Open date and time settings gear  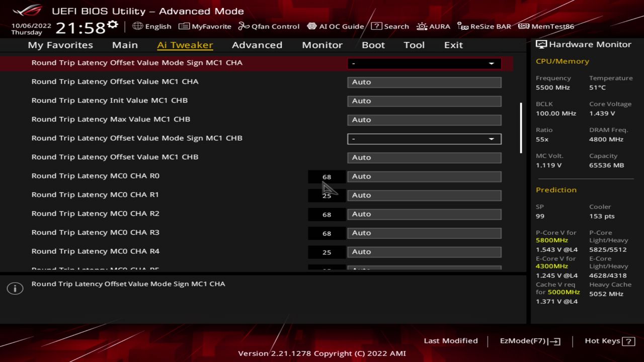113,25
